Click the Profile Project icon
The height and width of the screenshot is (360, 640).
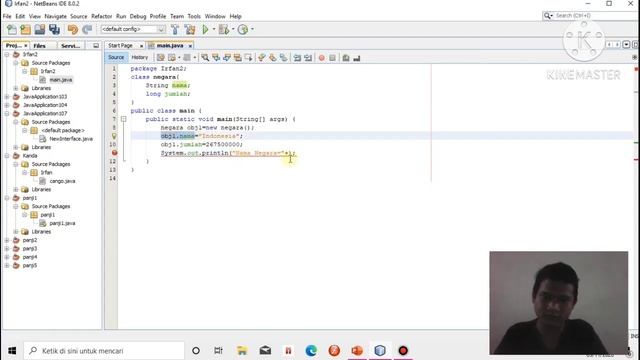(243, 29)
